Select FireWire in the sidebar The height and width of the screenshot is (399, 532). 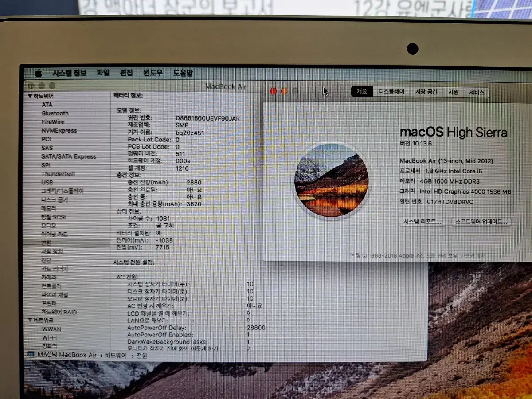(53, 122)
